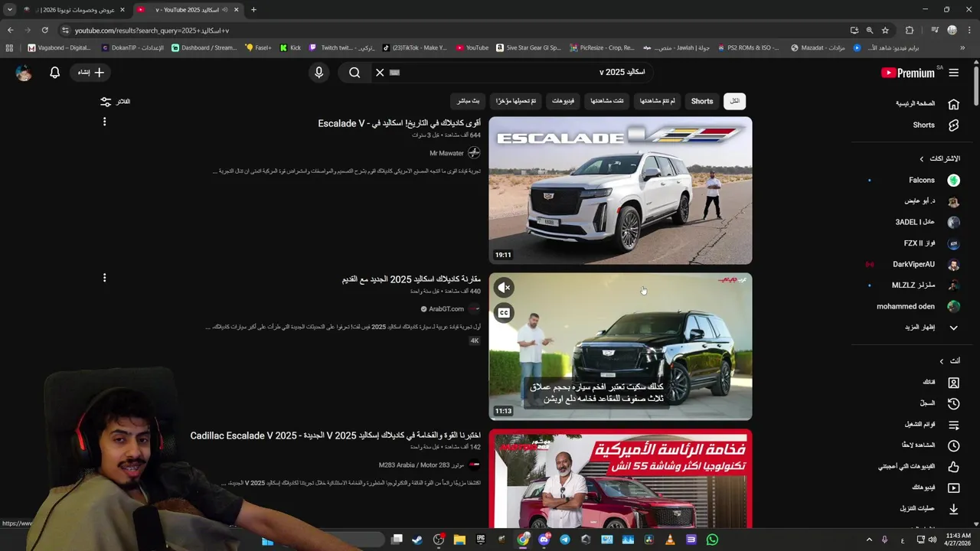The height and width of the screenshot is (551, 980).
Task: Select the الكل filter chip
Action: click(734, 101)
